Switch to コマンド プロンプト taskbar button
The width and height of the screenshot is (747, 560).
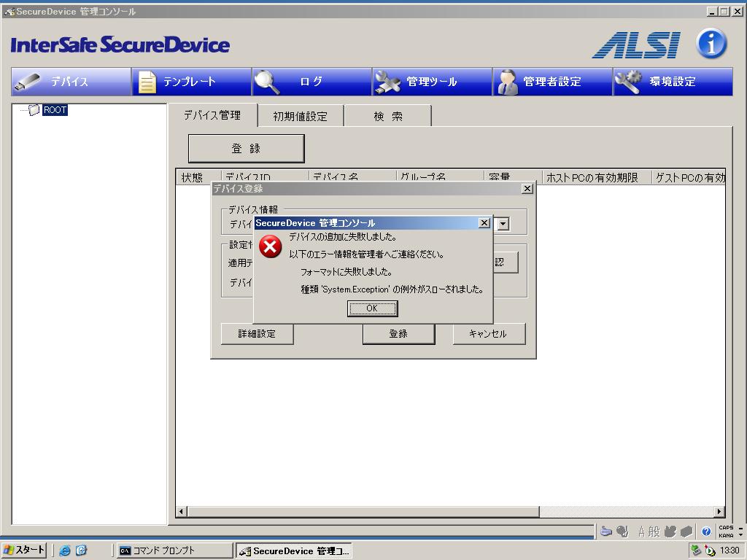pos(175,551)
